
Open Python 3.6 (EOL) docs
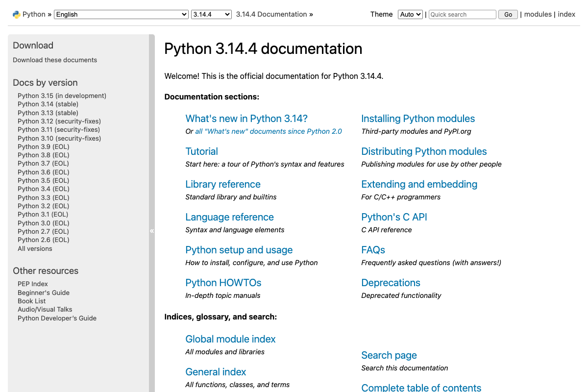[x=44, y=172]
